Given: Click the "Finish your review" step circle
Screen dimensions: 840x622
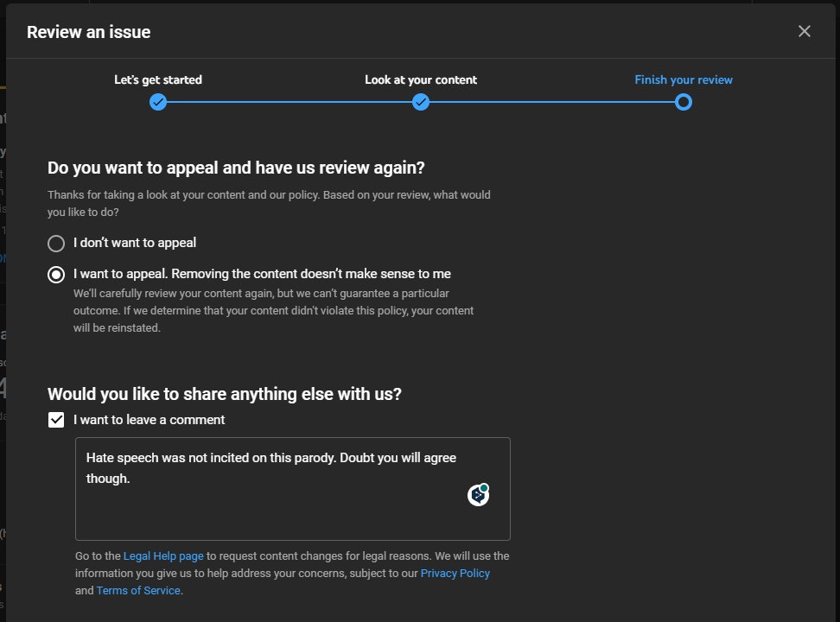Looking at the screenshot, I should [684, 102].
